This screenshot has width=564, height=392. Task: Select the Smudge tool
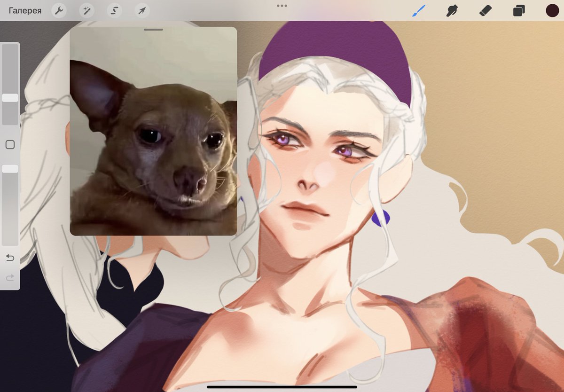452,10
